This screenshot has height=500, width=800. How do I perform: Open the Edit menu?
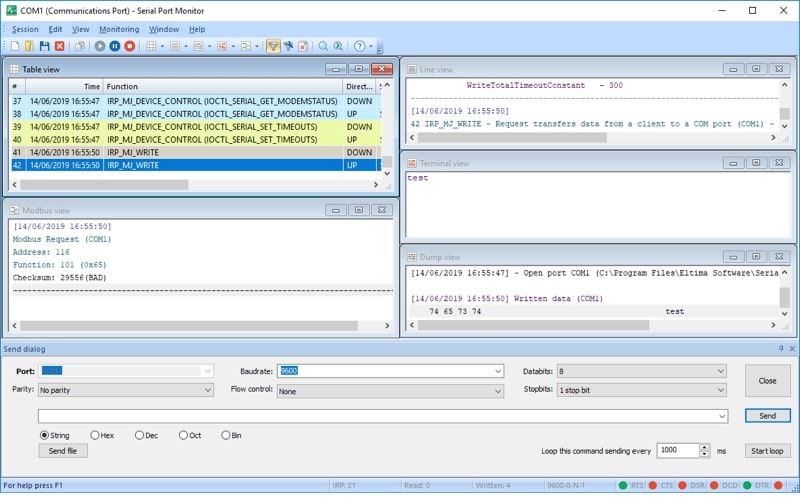point(55,29)
